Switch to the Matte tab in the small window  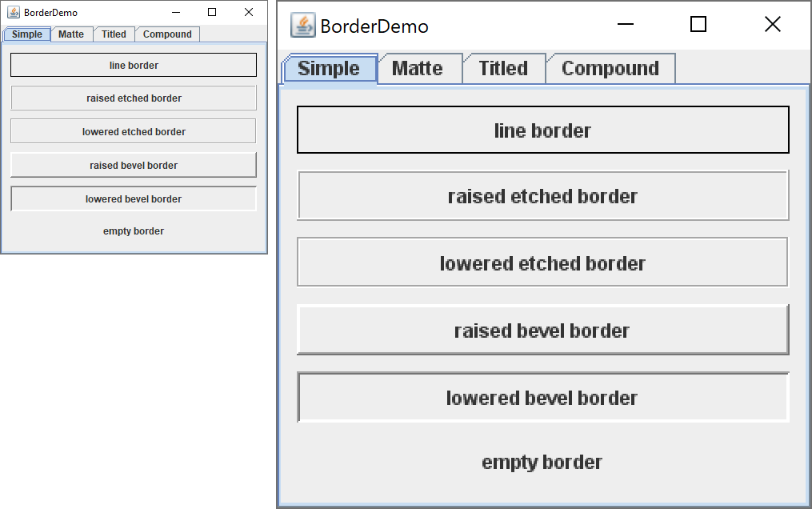point(71,34)
